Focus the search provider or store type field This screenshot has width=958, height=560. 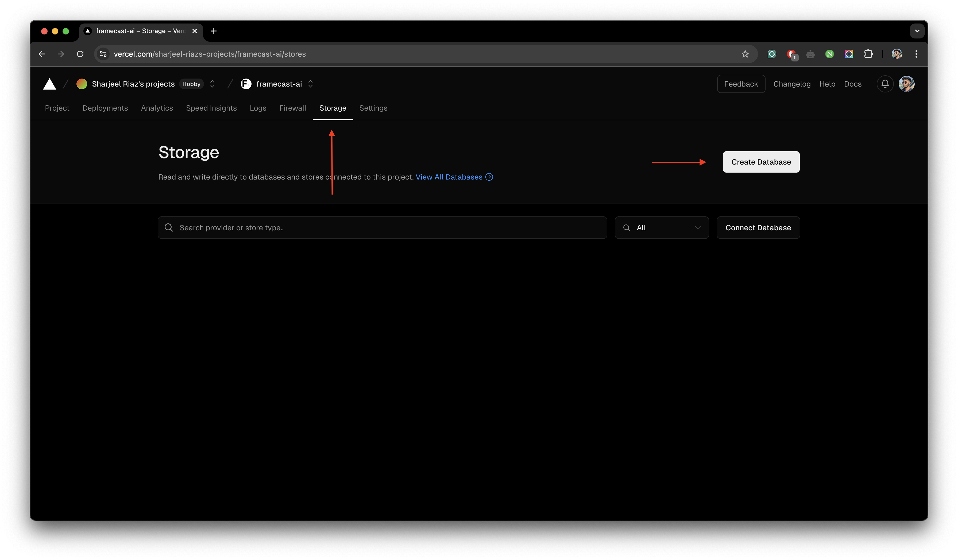click(382, 228)
